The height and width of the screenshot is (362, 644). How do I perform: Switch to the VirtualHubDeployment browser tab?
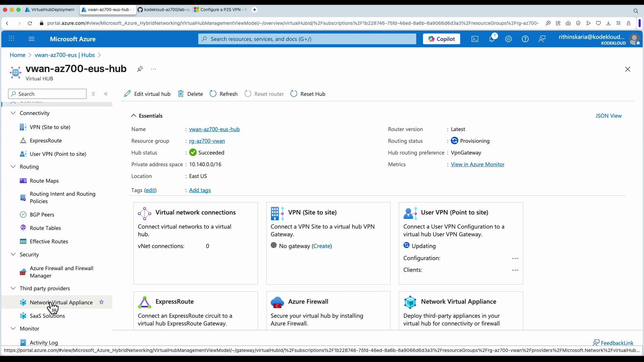pyautogui.click(x=51, y=10)
